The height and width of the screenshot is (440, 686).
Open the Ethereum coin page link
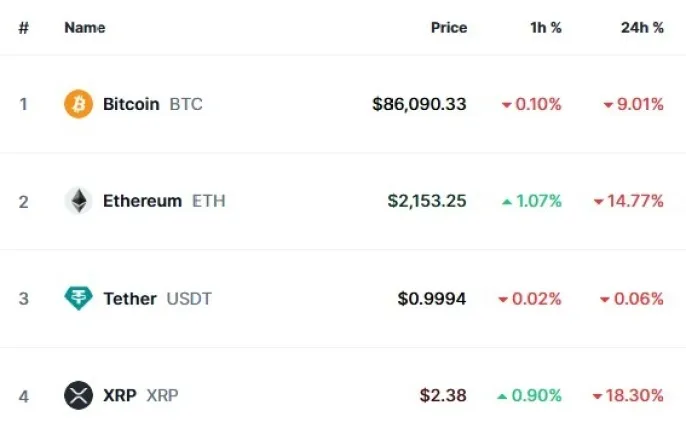coord(143,201)
